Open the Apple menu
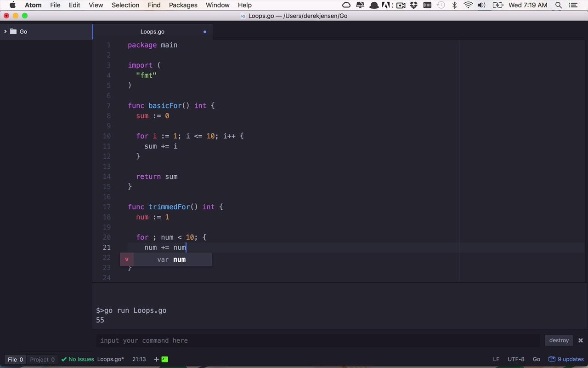Image resolution: width=588 pixels, height=368 pixels. 12,5
